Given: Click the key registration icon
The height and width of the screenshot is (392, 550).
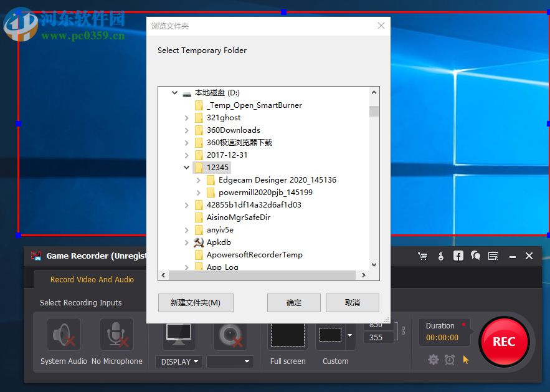Looking at the screenshot, I should (x=441, y=256).
